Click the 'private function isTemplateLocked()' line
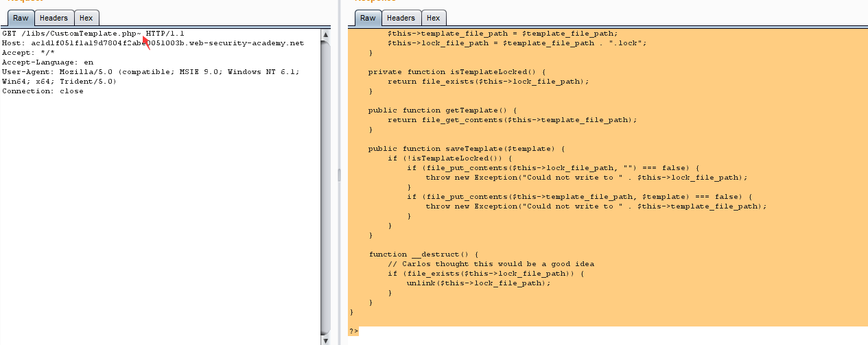The image size is (868, 345). pyautogui.click(x=457, y=72)
